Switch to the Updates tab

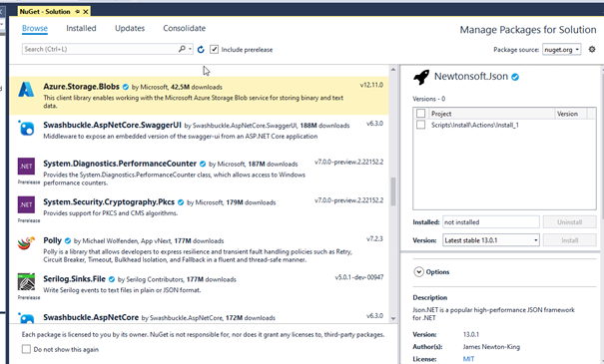(130, 28)
